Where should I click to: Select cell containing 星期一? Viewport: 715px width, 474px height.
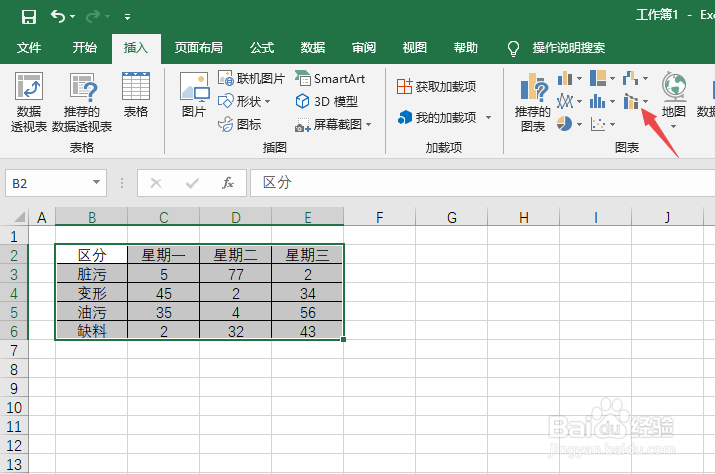(163, 255)
